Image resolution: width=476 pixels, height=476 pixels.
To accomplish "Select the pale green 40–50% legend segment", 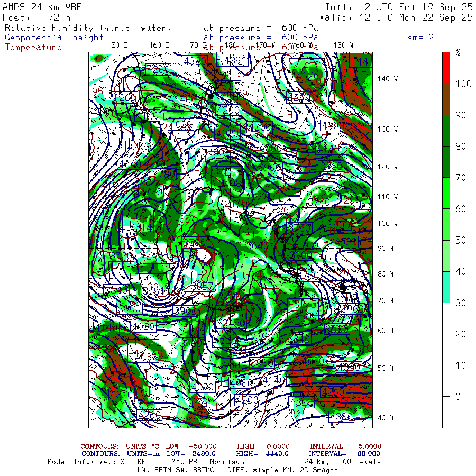I will point(446,255).
